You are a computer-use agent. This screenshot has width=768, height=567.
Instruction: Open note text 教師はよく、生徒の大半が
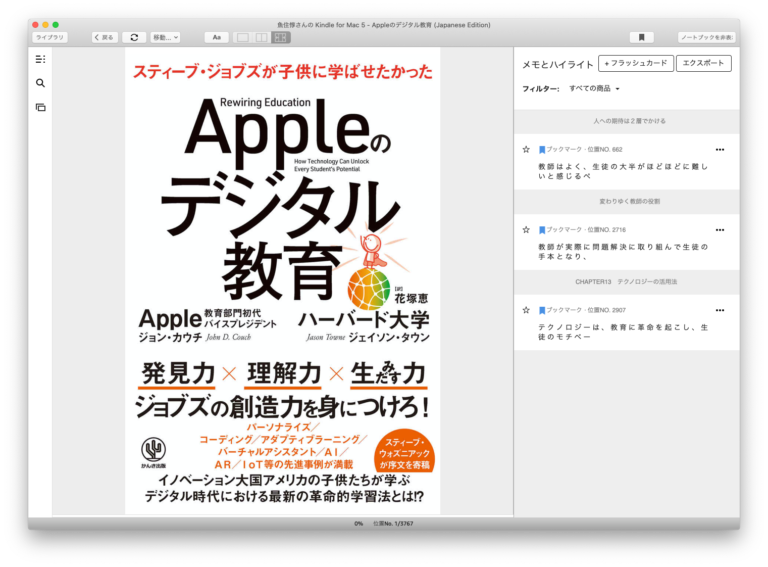coord(623,171)
